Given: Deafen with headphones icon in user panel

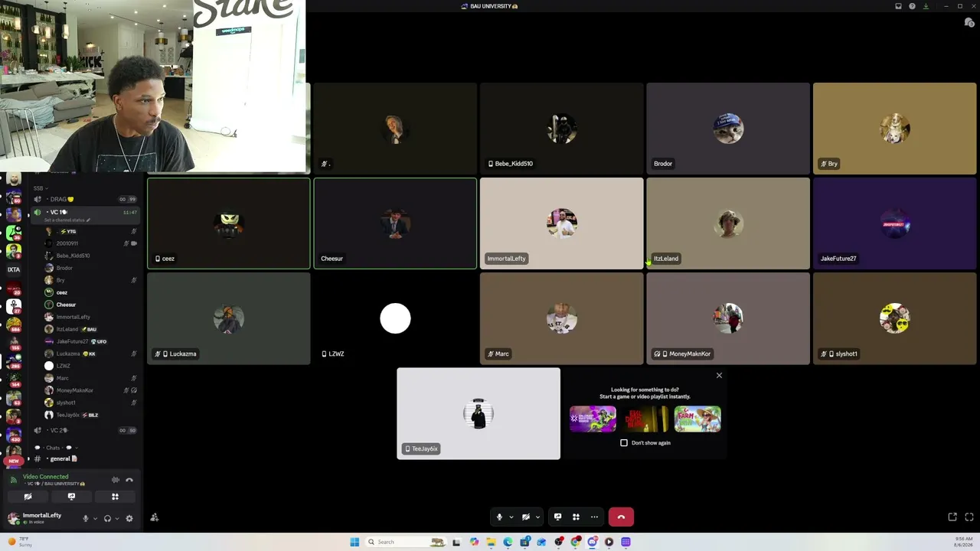Looking at the screenshot, I should click(x=107, y=518).
